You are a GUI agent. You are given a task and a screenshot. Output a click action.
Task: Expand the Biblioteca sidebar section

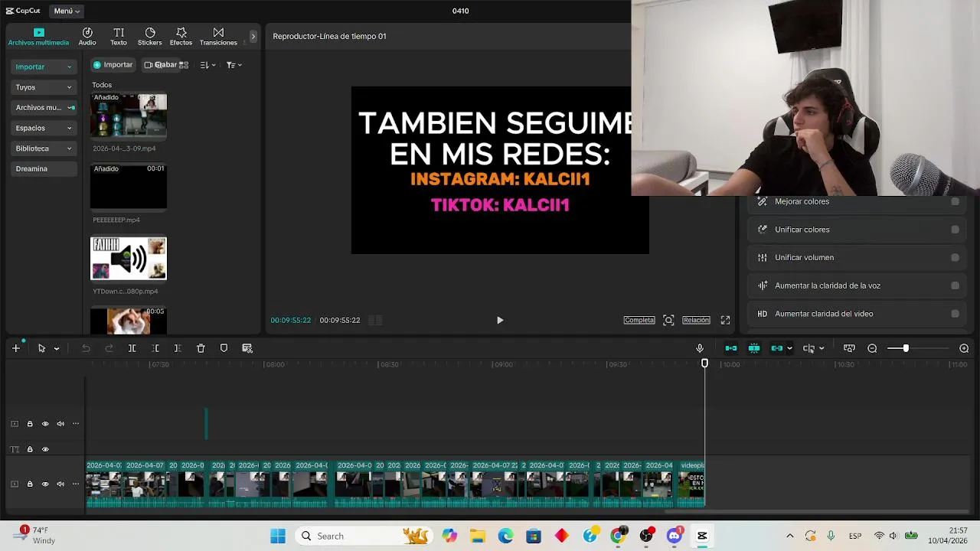coord(44,148)
